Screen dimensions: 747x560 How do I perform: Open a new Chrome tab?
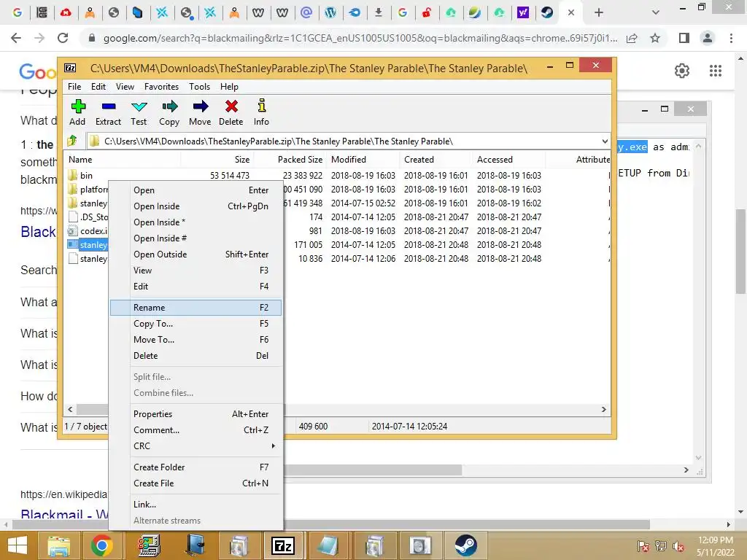(599, 13)
